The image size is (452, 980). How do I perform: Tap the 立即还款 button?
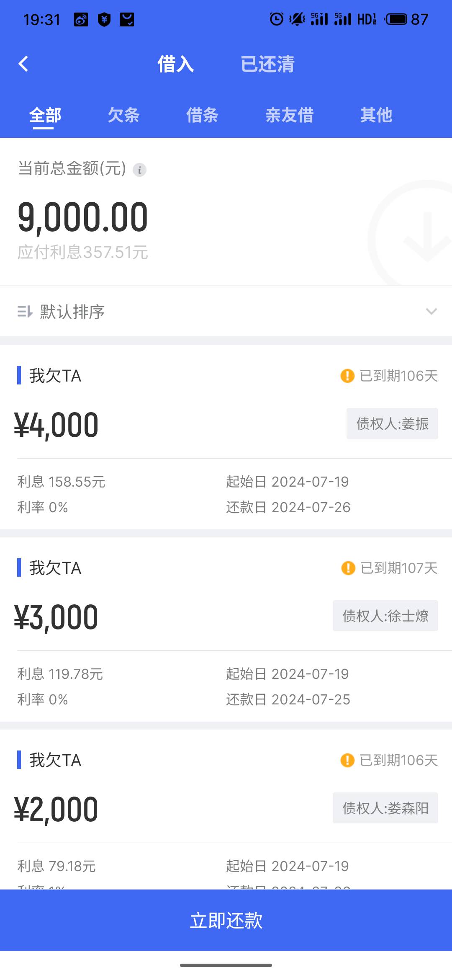(x=226, y=920)
